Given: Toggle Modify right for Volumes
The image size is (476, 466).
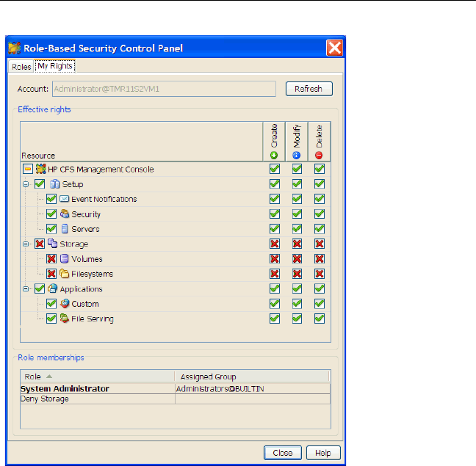Looking at the screenshot, I should (x=297, y=258).
